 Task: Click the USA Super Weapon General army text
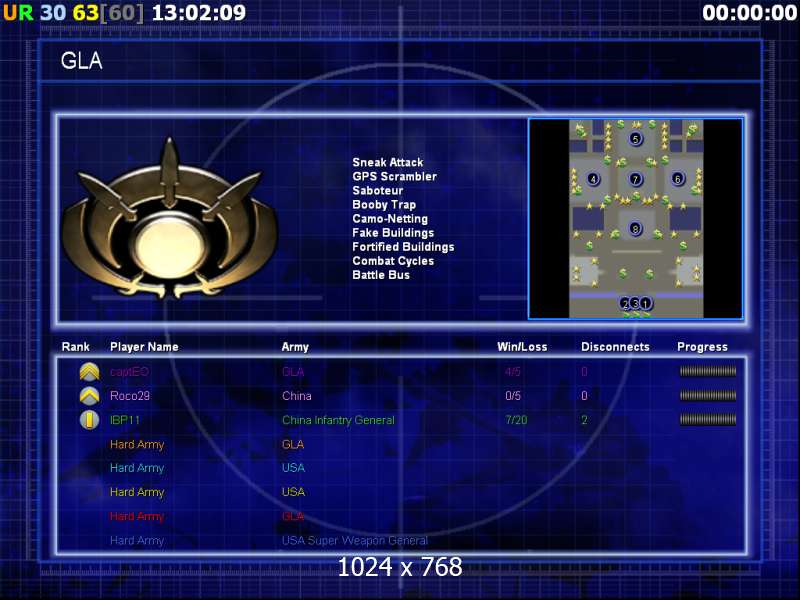coord(355,540)
